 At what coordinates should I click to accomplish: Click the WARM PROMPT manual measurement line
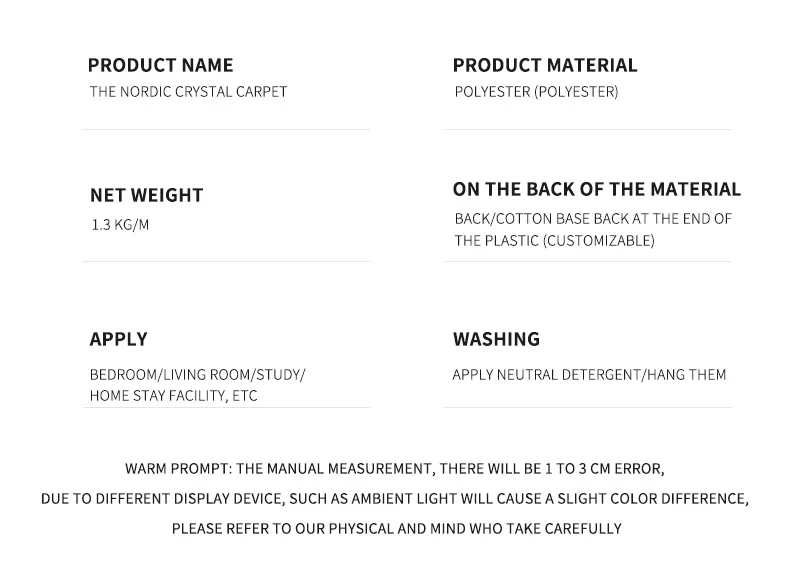[394, 469]
